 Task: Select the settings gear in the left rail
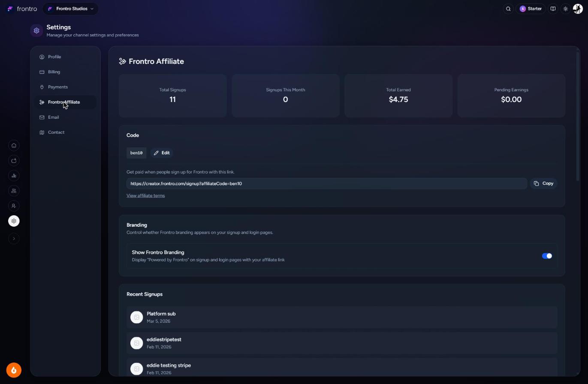14,221
